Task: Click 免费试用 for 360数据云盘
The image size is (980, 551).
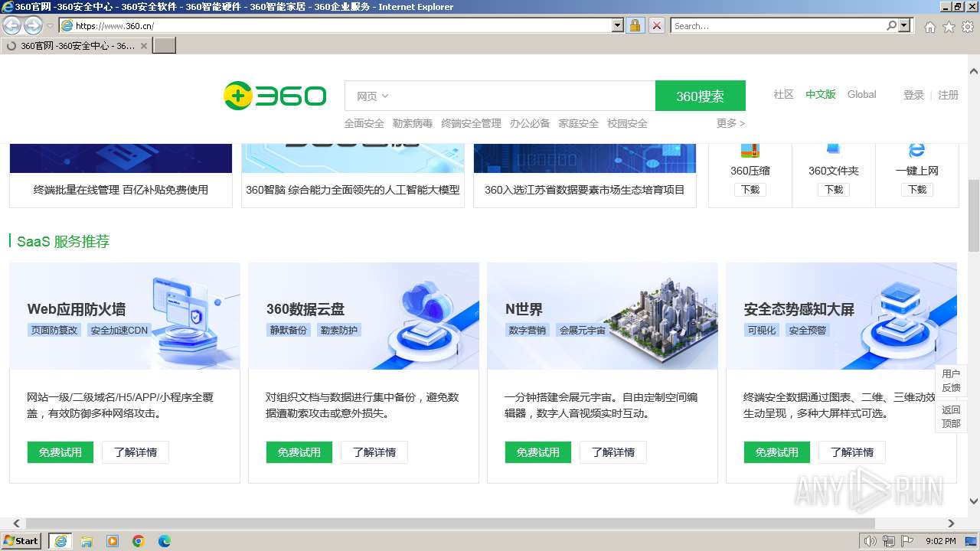Action: tap(299, 452)
